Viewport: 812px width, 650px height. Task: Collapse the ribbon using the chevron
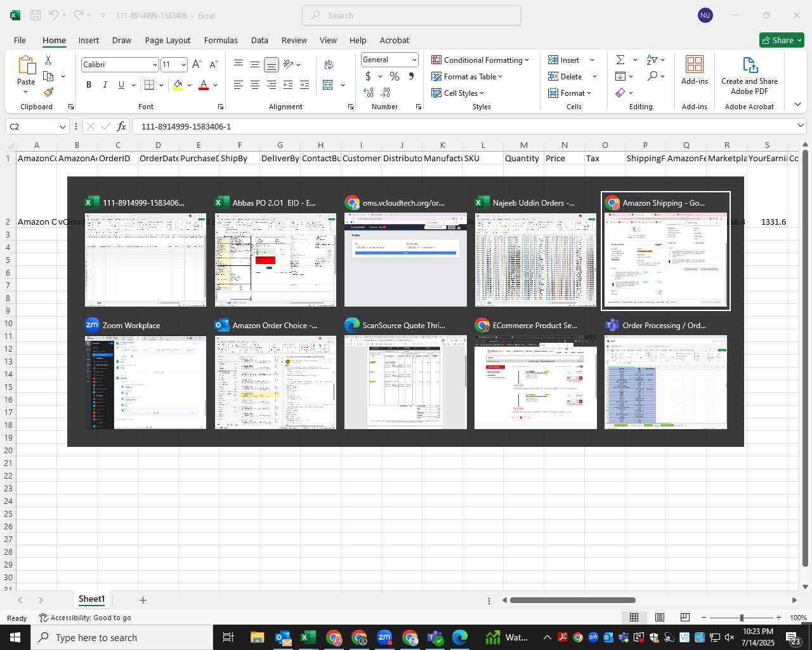point(798,105)
